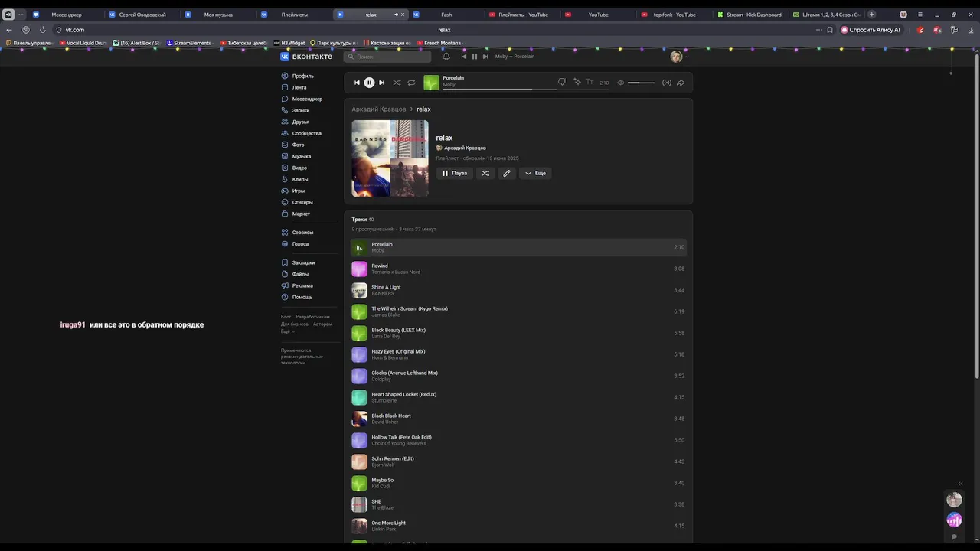Click the Пауза playlist button
Image resolution: width=980 pixels, height=551 pixels.
point(455,173)
